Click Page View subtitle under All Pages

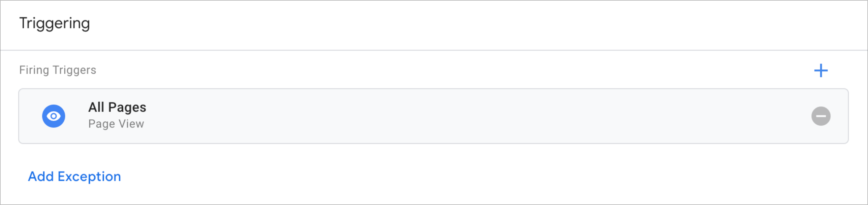(116, 124)
